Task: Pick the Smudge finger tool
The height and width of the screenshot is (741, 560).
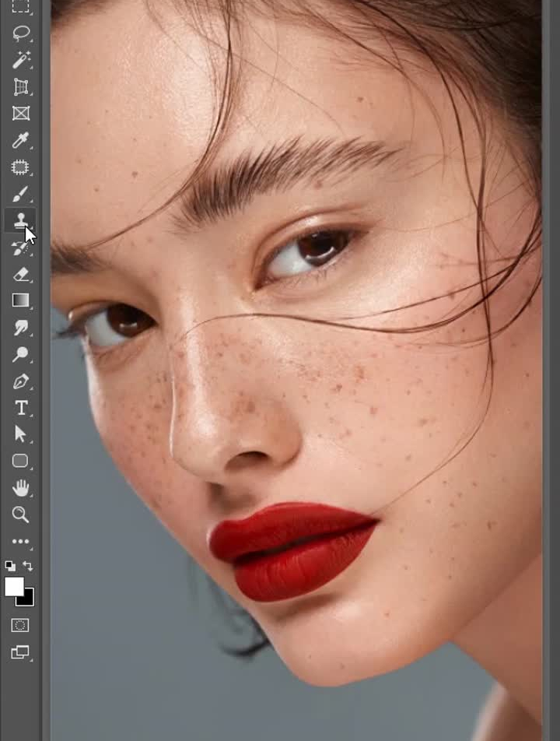Action: click(x=21, y=328)
